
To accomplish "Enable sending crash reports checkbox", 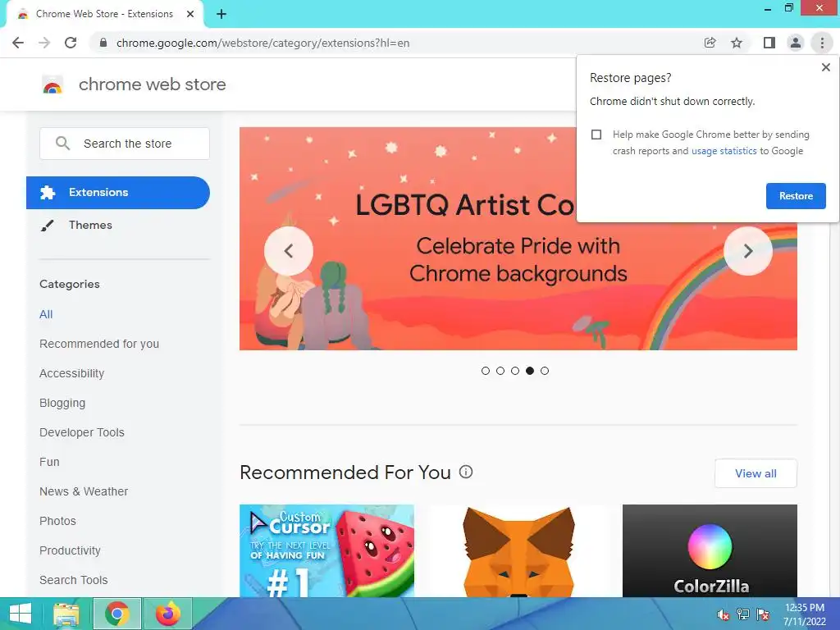I will 596,135.
